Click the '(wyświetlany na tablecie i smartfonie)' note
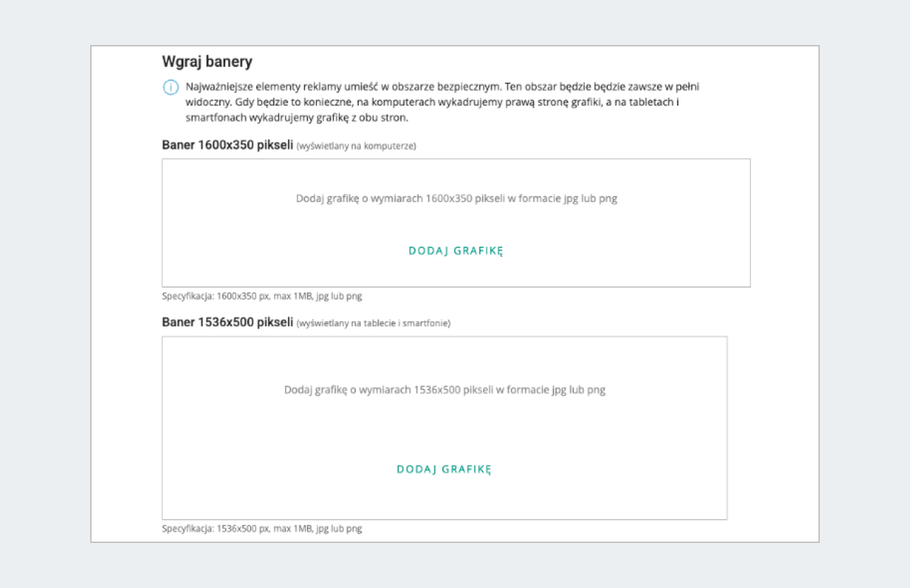 tap(373, 323)
